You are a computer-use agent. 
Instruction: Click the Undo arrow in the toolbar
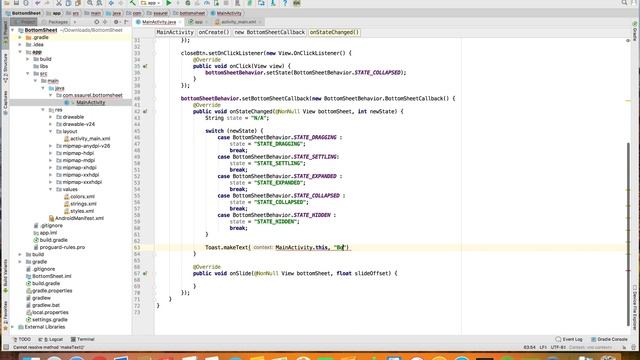(x=38, y=3)
